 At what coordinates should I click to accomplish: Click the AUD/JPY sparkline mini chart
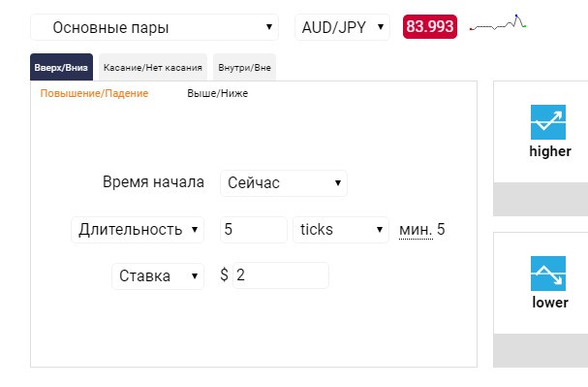click(498, 23)
